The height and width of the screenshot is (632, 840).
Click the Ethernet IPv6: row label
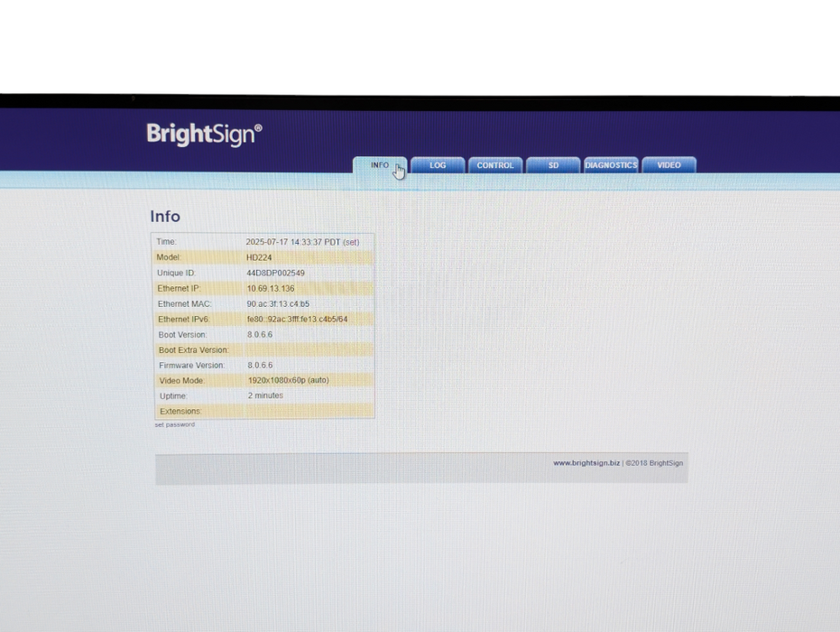pyautogui.click(x=184, y=320)
